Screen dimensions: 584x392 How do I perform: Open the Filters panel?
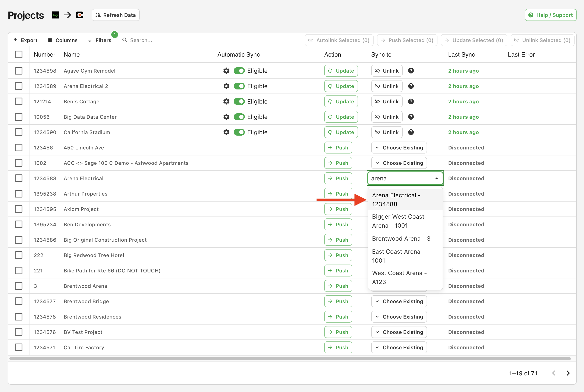click(100, 40)
